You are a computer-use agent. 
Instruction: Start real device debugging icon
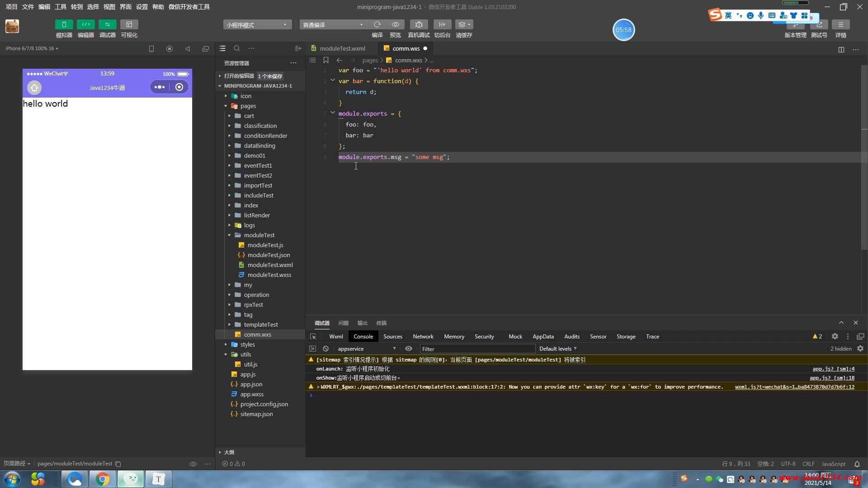pyautogui.click(x=419, y=24)
